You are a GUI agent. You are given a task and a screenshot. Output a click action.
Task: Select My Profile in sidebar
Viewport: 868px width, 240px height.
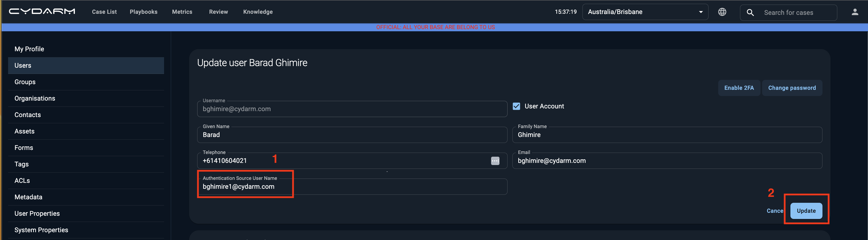[86, 49]
